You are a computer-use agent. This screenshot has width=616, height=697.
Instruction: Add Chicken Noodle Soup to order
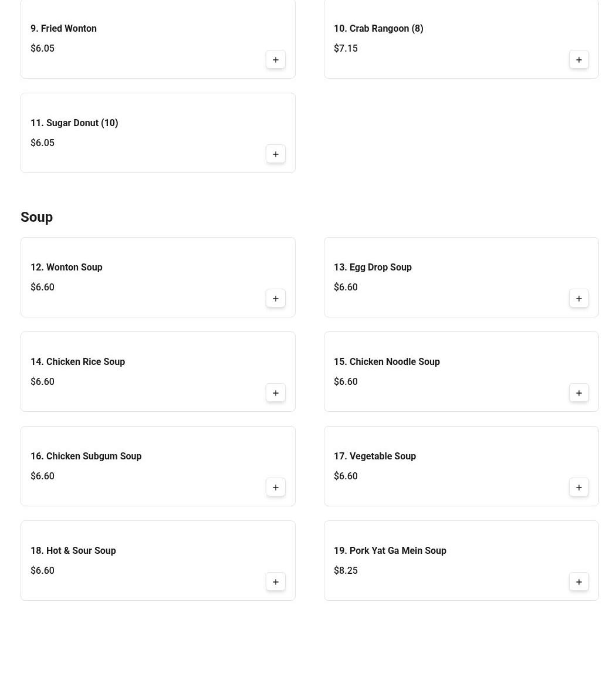pos(578,393)
